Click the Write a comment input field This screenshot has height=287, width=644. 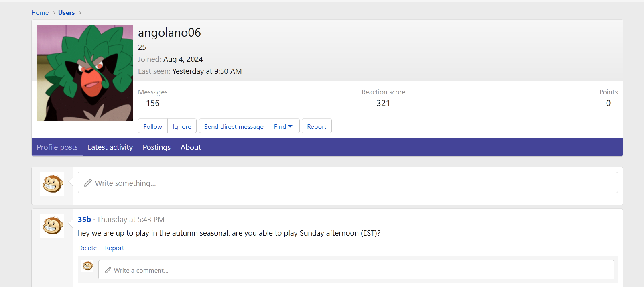coord(357,270)
